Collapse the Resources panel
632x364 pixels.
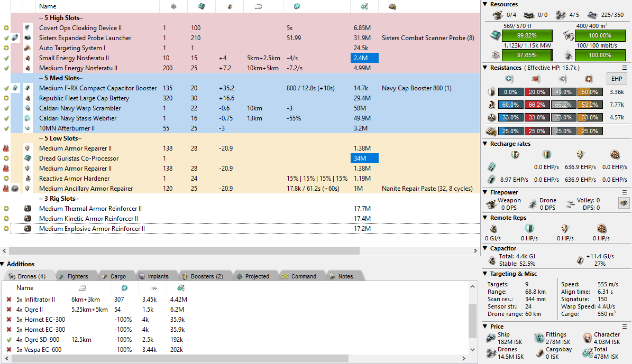click(486, 4)
